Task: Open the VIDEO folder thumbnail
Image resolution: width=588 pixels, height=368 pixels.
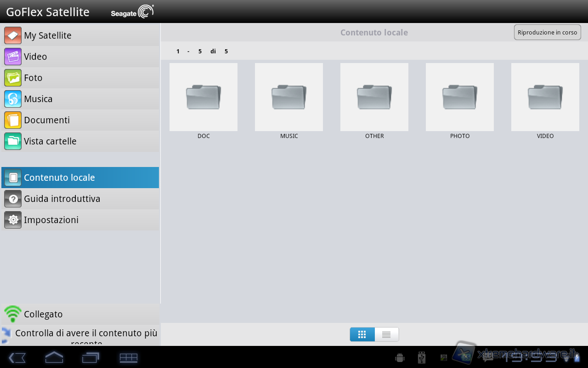Action: (x=545, y=97)
